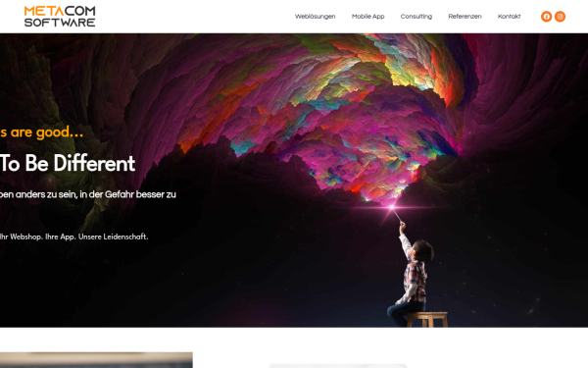This screenshot has width=588, height=368.
Task: Click the 'Unsere Leidenschaft' tagline text
Action: [114, 237]
